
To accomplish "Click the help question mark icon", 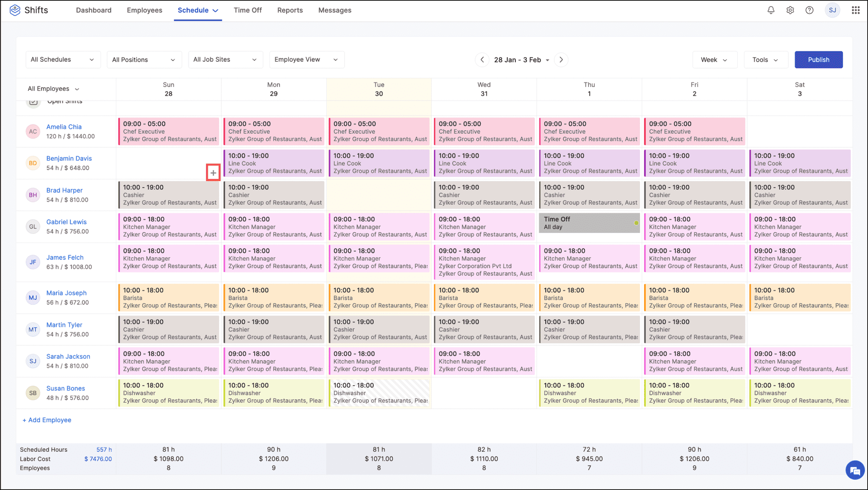I will pos(809,10).
